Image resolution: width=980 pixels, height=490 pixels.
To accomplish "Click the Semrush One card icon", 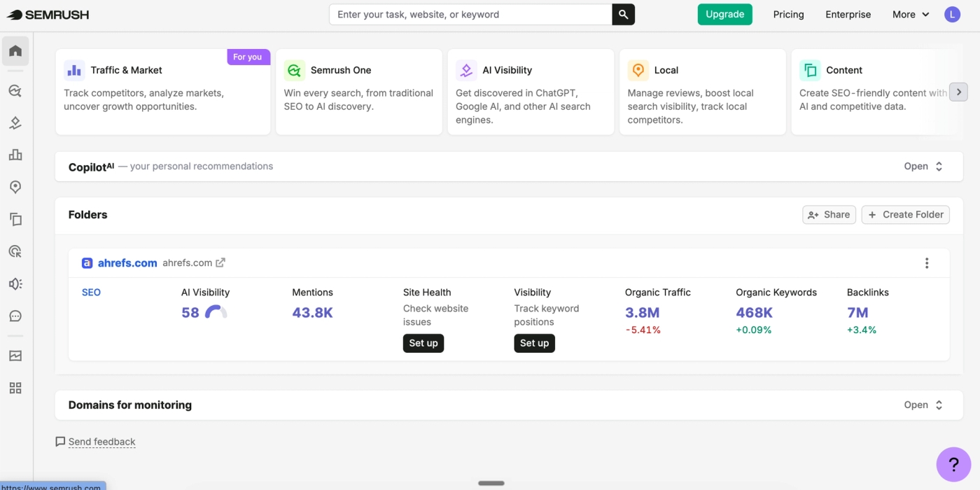I will tap(294, 70).
